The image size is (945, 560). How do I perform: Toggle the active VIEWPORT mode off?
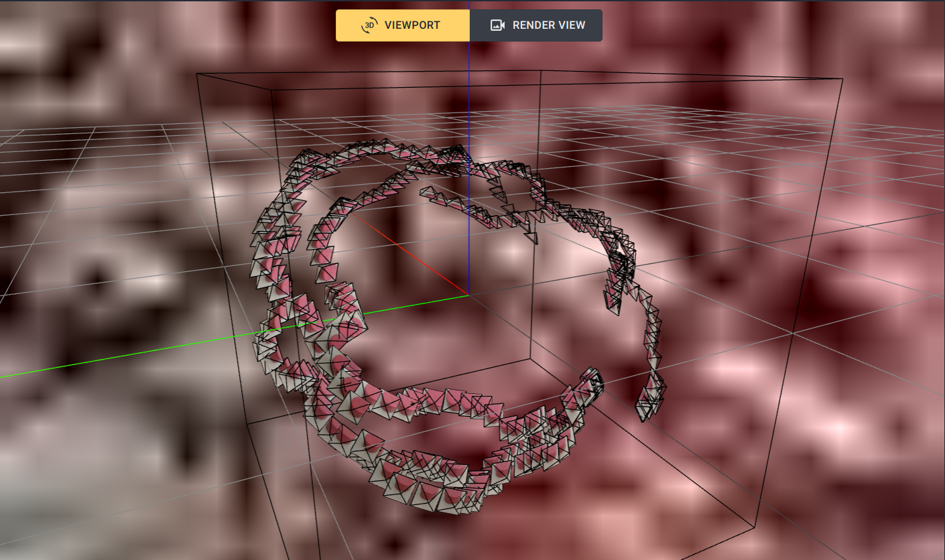pos(402,25)
